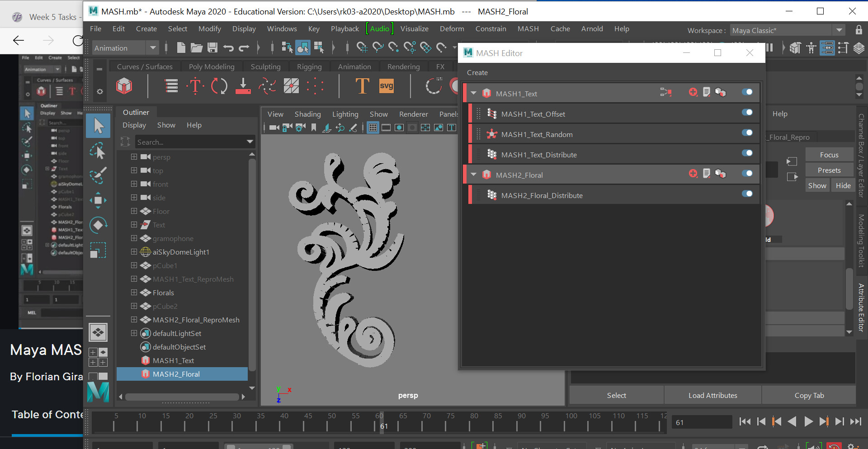868x449 pixels.
Task: Switch to the Poly Modeling shelf tab
Action: (211, 67)
